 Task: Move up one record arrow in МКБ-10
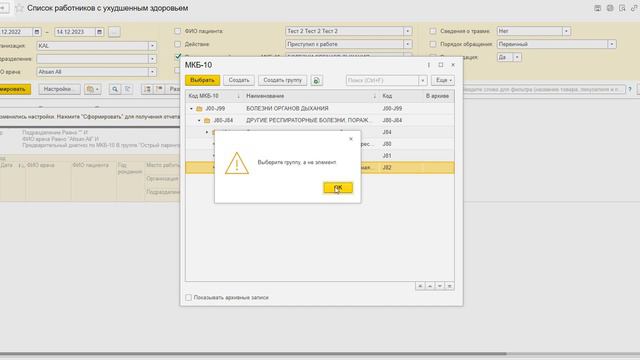430,286
